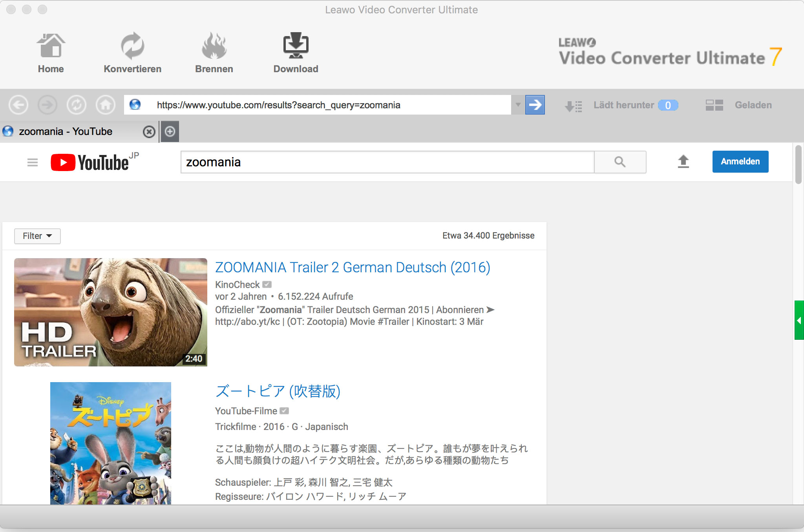The image size is (804, 532).
Task: Open the KinoCheck channel link
Action: click(x=237, y=284)
